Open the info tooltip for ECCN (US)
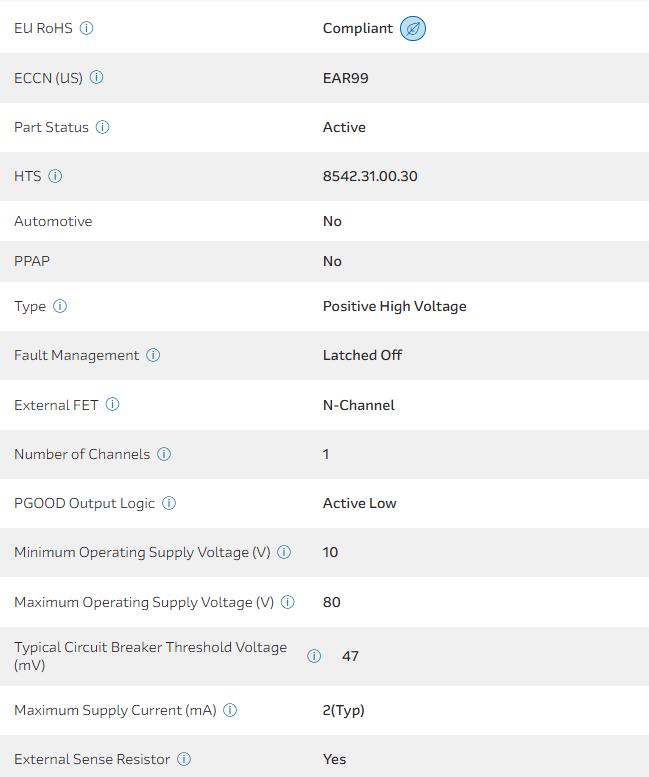This screenshot has height=777, width=649. [97, 78]
